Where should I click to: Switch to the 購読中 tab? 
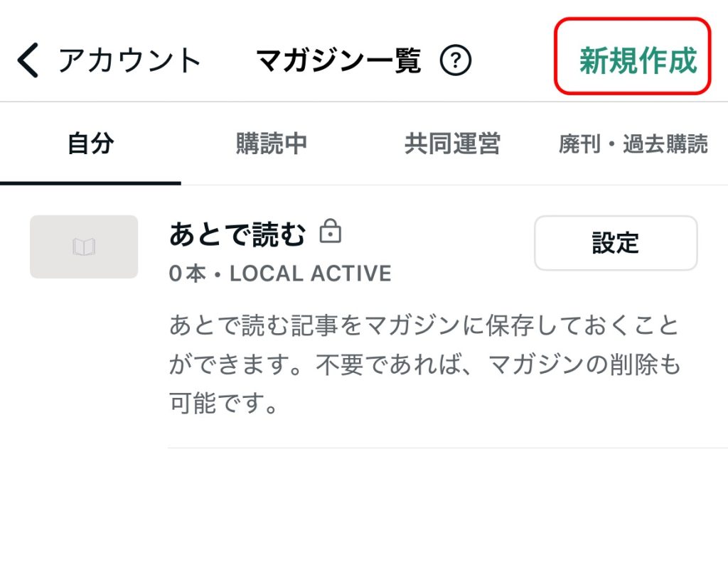[272, 144]
